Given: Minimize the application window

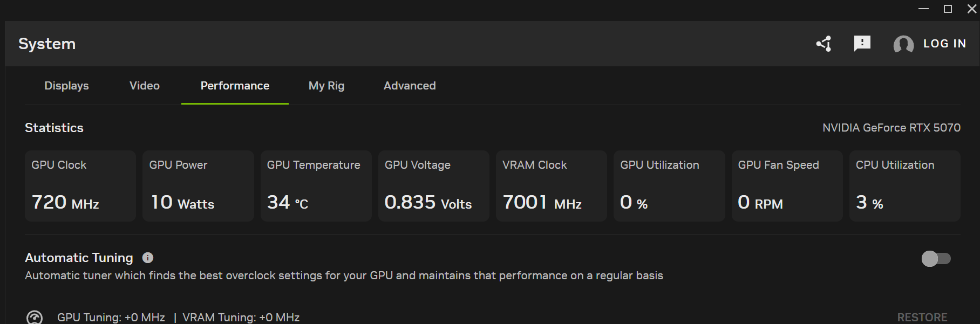Looking at the screenshot, I should [x=923, y=9].
